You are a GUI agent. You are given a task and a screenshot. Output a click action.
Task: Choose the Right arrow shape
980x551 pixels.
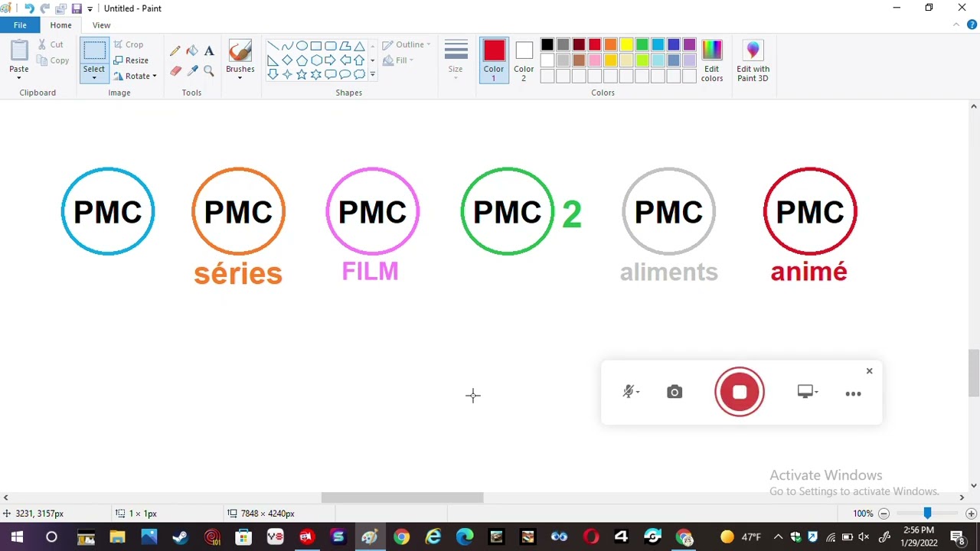tap(331, 60)
